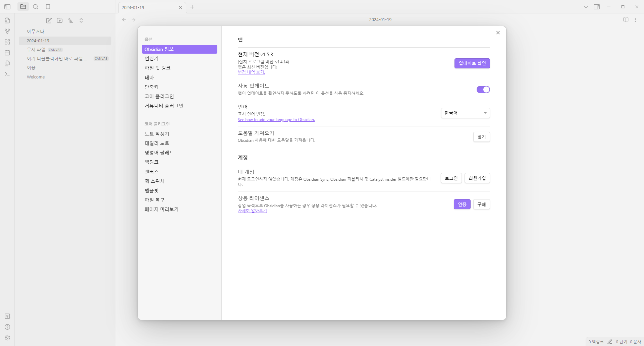Open the bookmarks icon in sidebar header

(48, 7)
